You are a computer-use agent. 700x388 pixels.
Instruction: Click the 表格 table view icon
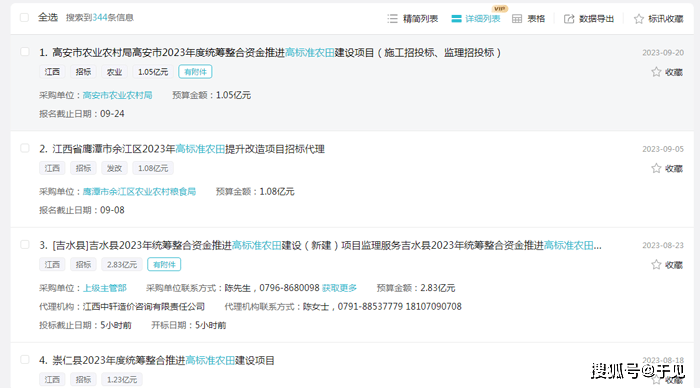click(517, 19)
